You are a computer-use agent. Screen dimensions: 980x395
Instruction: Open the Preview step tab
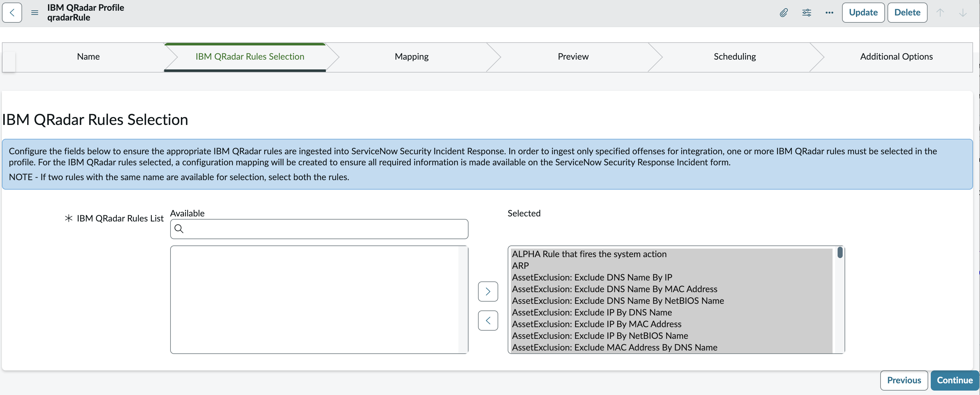[573, 57]
